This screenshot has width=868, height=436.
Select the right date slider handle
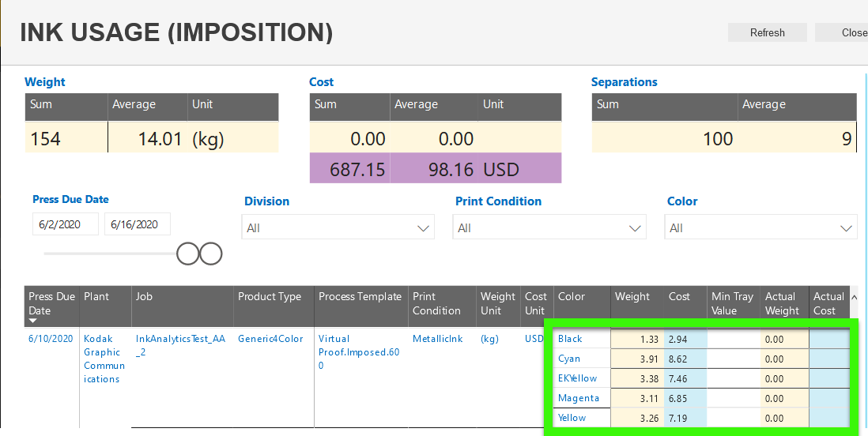click(211, 254)
